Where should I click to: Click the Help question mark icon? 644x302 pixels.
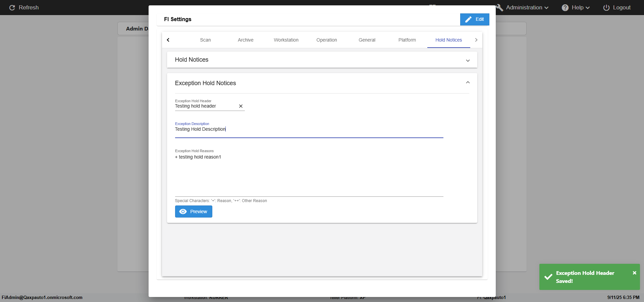[565, 8]
